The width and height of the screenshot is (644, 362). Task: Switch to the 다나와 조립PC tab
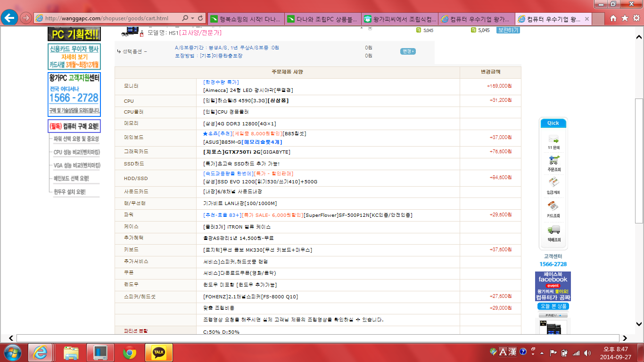pos(323,19)
